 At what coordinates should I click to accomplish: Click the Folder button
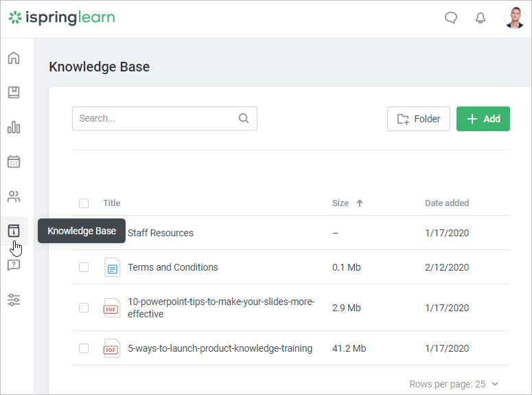(x=419, y=119)
